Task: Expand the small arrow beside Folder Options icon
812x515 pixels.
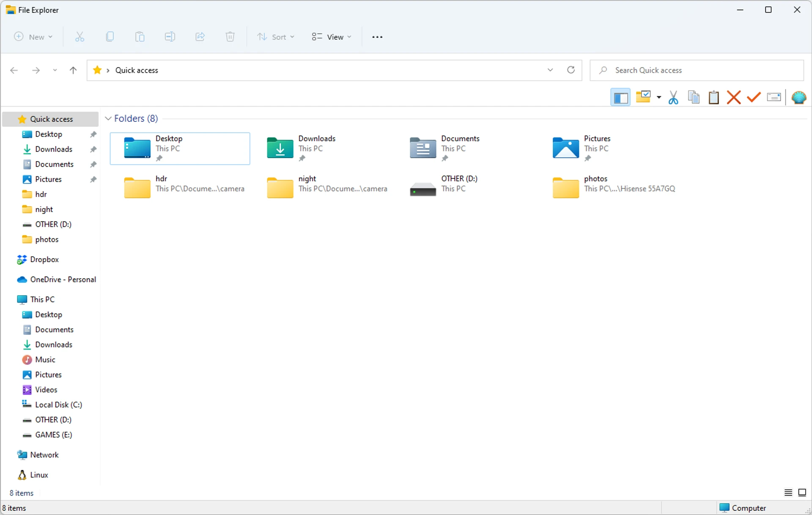Action: 659,98
